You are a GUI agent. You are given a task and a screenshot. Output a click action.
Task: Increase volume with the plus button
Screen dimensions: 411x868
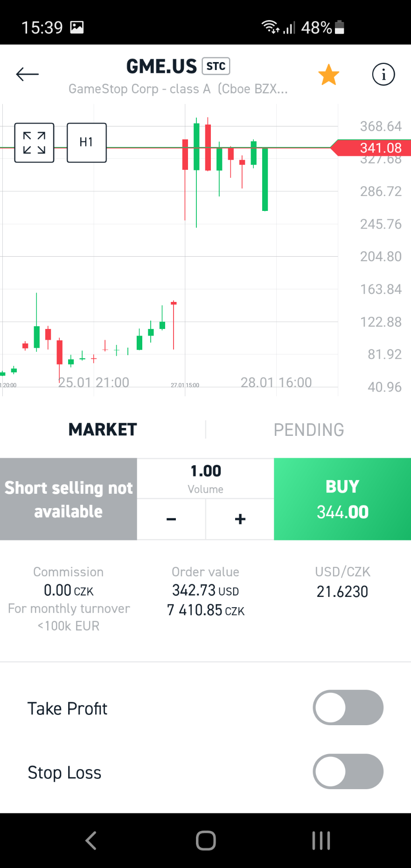click(x=240, y=519)
